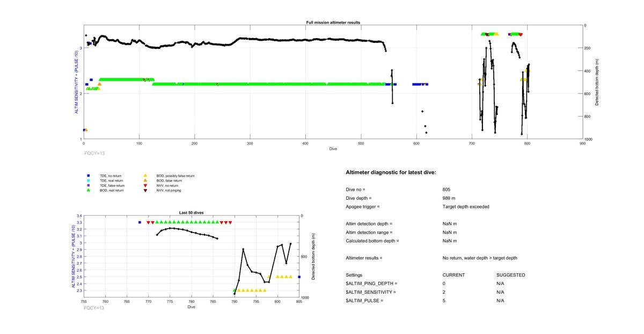Select the 'Calculated bottom depth =' label
The height and width of the screenshot is (334, 644).
373,241
